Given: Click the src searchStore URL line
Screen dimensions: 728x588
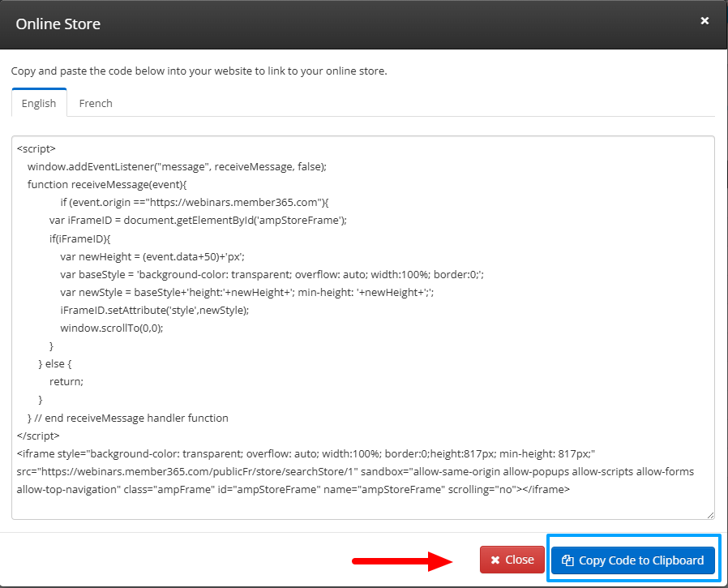Looking at the screenshot, I should [355, 471].
